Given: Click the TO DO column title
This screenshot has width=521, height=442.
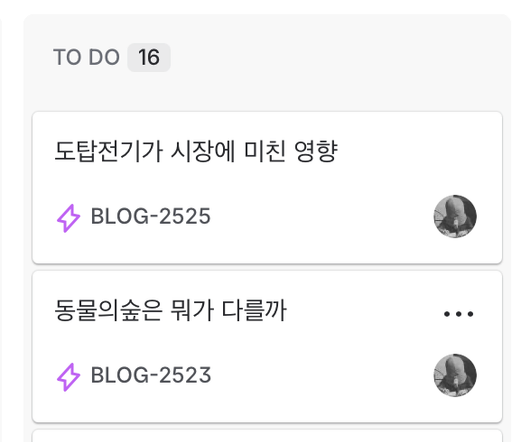Looking at the screenshot, I should (86, 57).
